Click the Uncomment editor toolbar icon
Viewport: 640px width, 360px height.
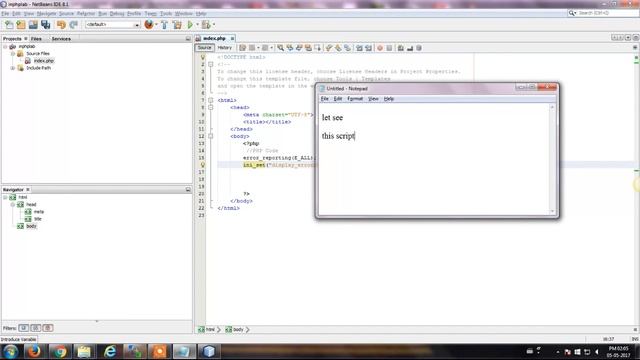click(410, 48)
